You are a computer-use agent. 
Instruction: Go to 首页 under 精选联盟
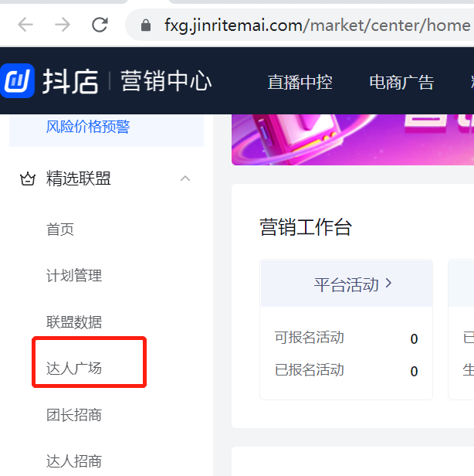60,229
